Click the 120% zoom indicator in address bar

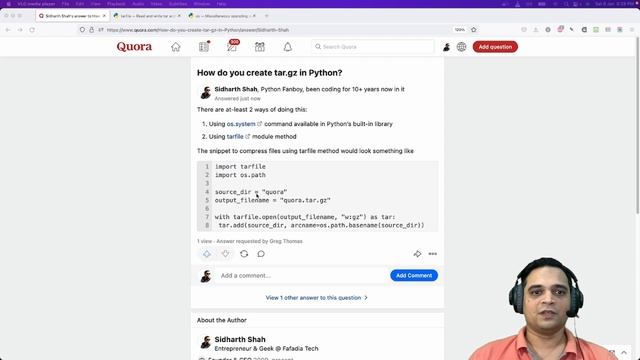click(x=460, y=30)
